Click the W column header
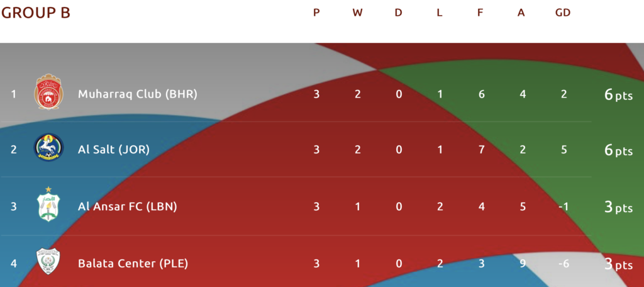Viewport: 644px width, 287px height. (357, 13)
